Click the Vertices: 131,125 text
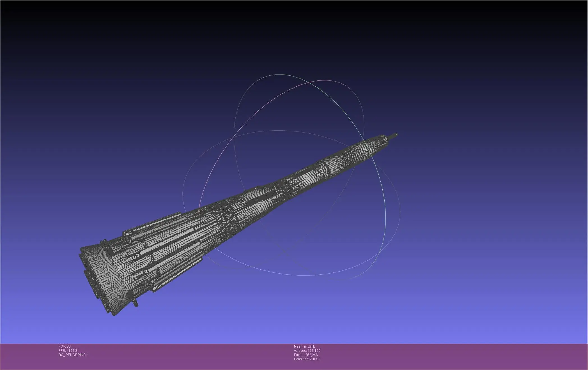 point(307,351)
